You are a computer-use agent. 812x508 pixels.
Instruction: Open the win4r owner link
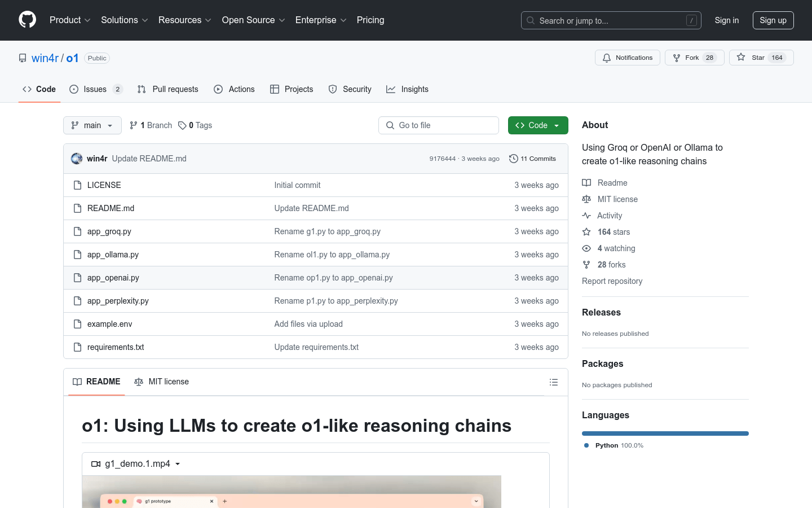tap(45, 58)
